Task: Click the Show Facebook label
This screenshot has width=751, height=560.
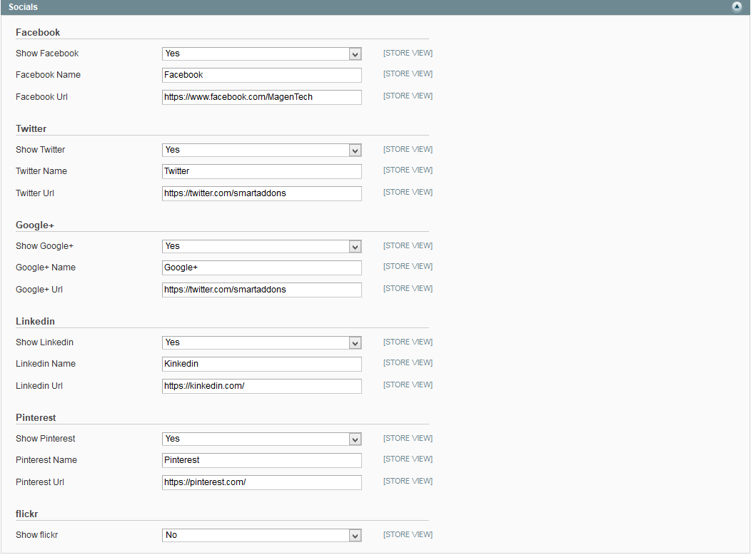Action: click(x=47, y=53)
